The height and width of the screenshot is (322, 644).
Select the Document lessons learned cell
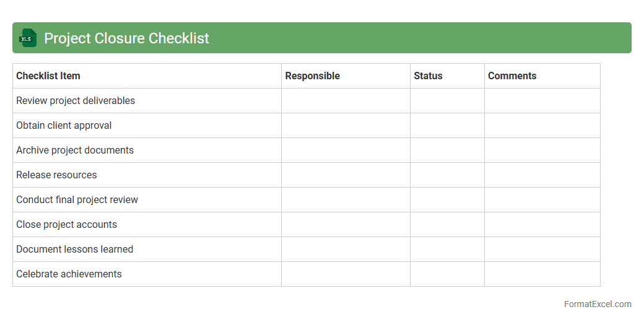coord(74,250)
